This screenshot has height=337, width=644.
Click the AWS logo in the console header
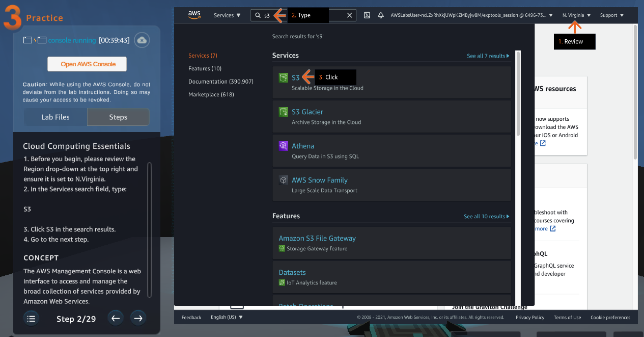click(x=194, y=15)
